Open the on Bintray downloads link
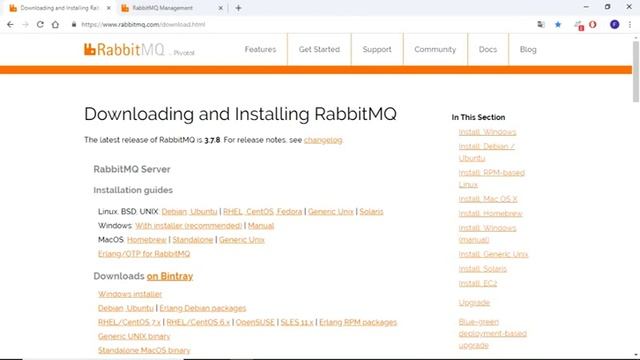This screenshot has width=640, height=360. coord(170,276)
